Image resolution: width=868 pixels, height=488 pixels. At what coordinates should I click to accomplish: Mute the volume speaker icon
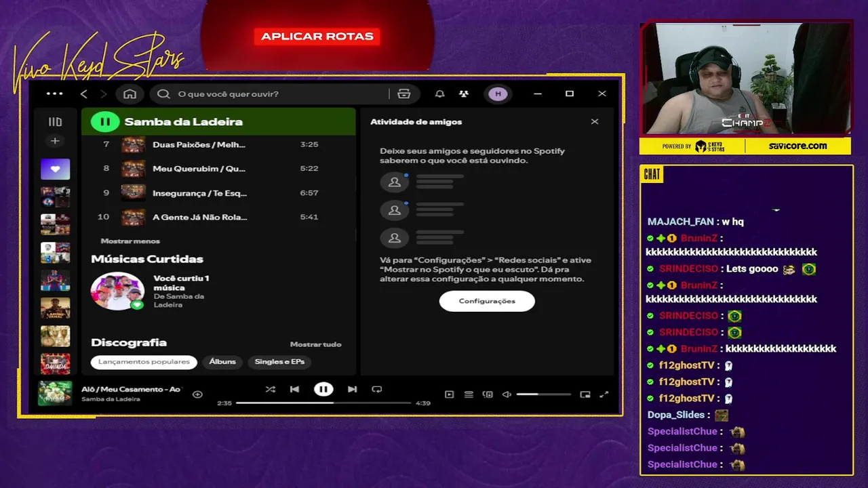[x=507, y=394]
